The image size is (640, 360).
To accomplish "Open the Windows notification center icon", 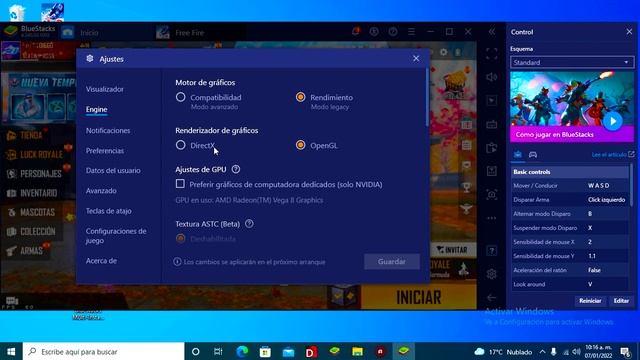I will pyautogui.click(x=625, y=351).
